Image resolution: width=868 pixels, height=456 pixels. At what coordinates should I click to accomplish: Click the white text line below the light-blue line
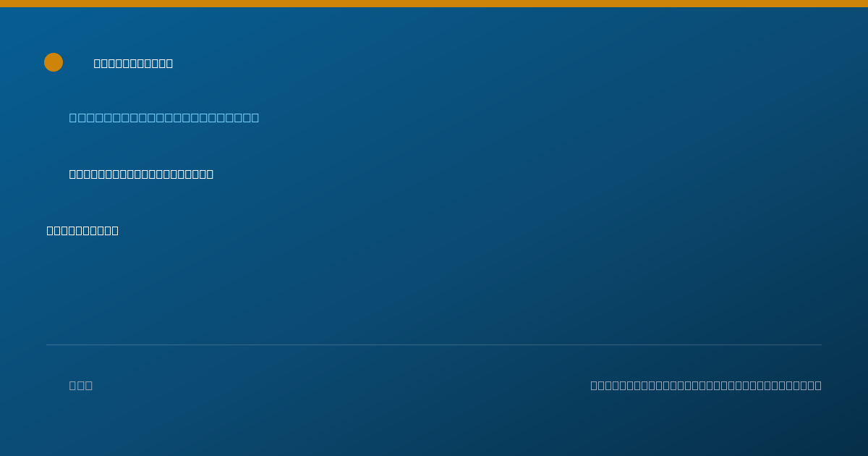[x=141, y=174]
